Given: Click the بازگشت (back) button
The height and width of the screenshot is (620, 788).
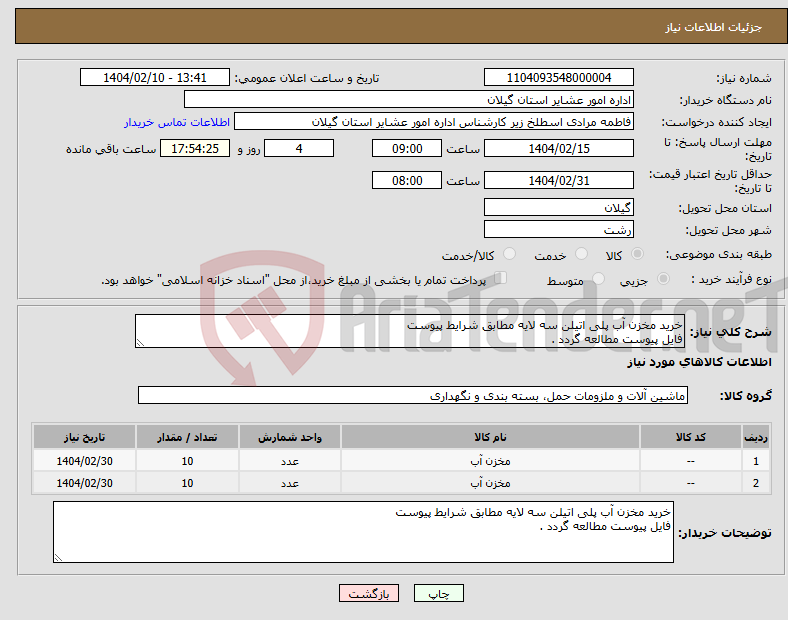Looking at the screenshot, I should click(x=369, y=593).
